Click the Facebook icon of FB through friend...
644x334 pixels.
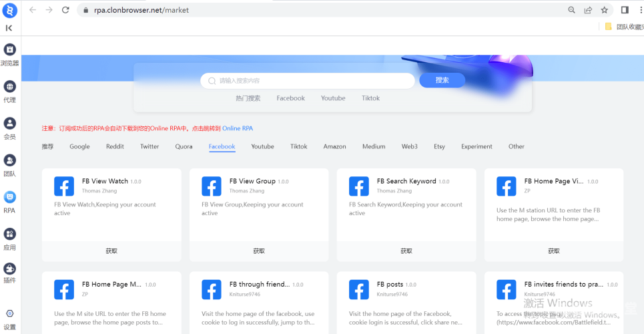pyautogui.click(x=212, y=289)
